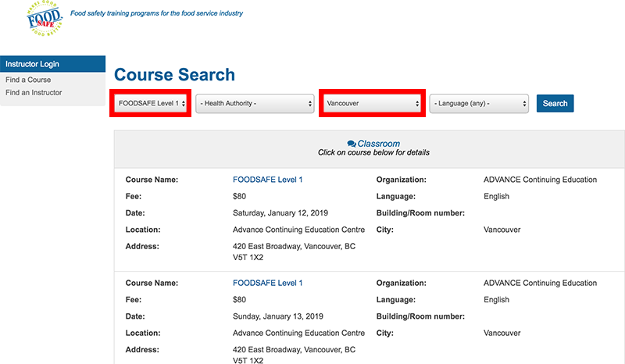Image resolution: width=625 pixels, height=364 pixels.
Task: Click the first listing's $80 fee
Action: (x=239, y=196)
